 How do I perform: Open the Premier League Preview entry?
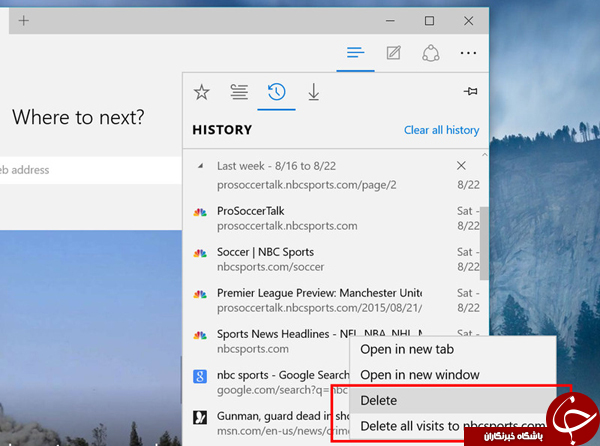pos(332,300)
